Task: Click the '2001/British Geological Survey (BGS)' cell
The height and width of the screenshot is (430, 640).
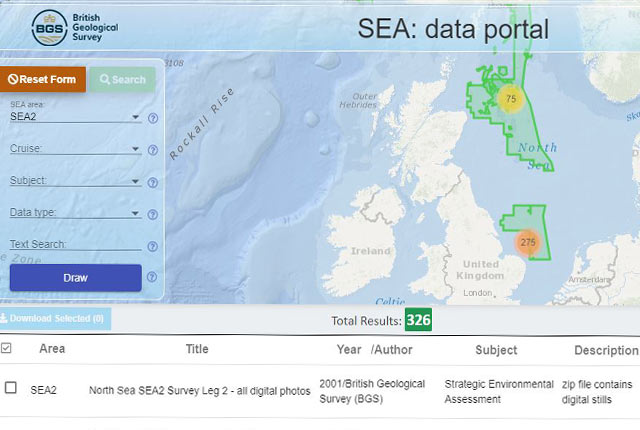Action: pyautogui.click(x=372, y=391)
